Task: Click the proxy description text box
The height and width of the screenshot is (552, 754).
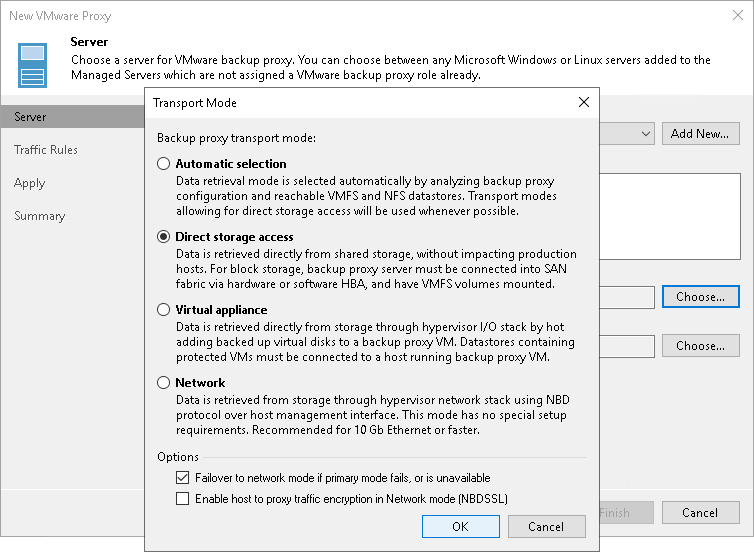Action: coord(670,216)
